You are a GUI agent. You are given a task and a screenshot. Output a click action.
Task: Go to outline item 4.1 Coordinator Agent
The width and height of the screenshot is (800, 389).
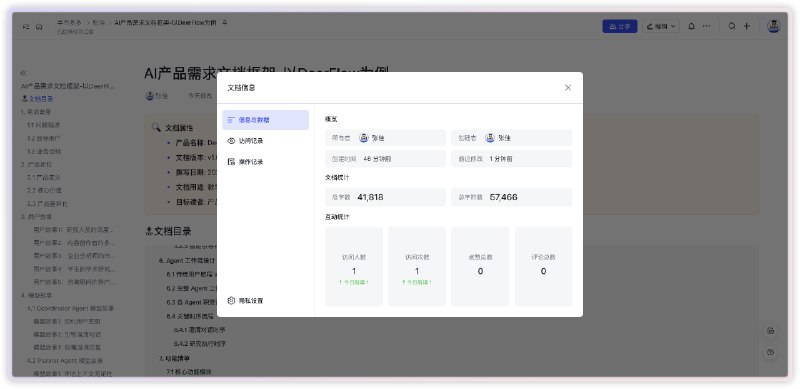point(70,308)
